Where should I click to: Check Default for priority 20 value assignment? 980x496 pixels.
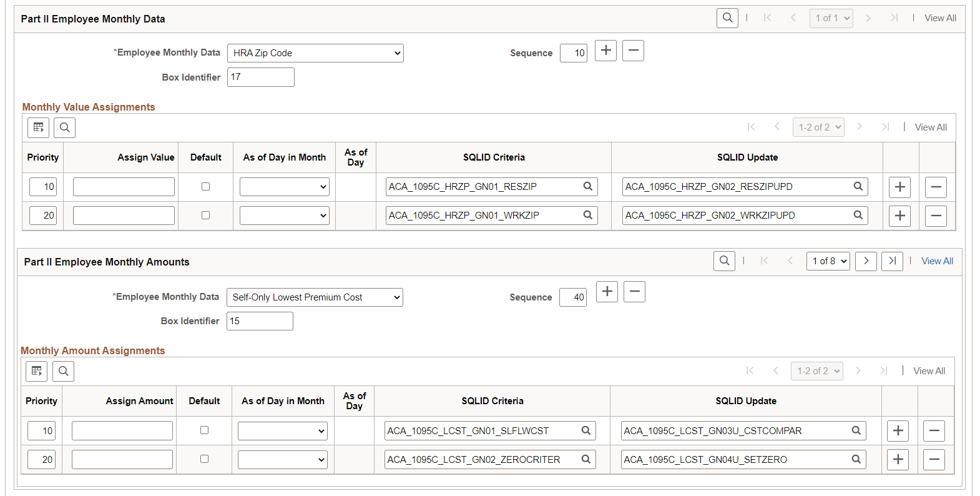pyautogui.click(x=205, y=216)
